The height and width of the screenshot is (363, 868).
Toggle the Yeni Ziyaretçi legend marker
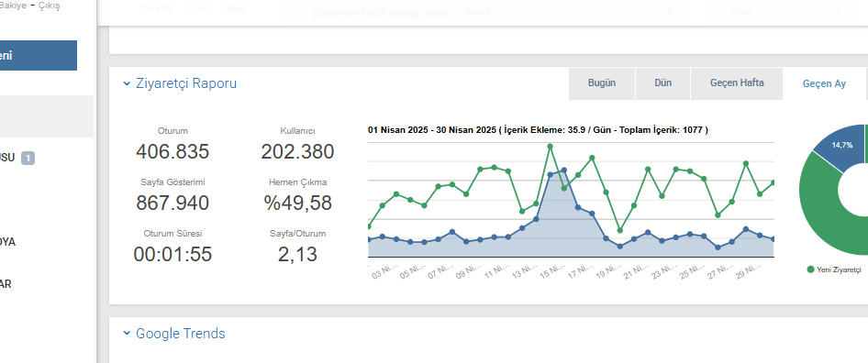(811, 269)
